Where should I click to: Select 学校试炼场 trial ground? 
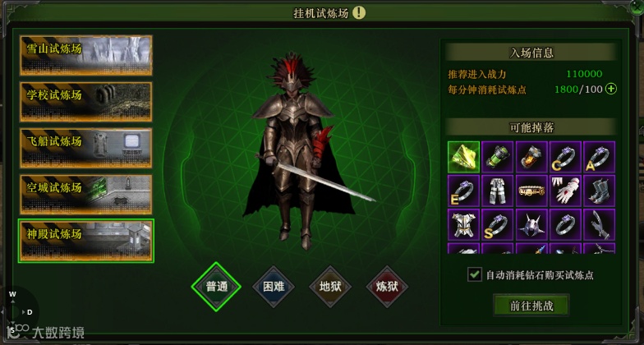coord(85,102)
